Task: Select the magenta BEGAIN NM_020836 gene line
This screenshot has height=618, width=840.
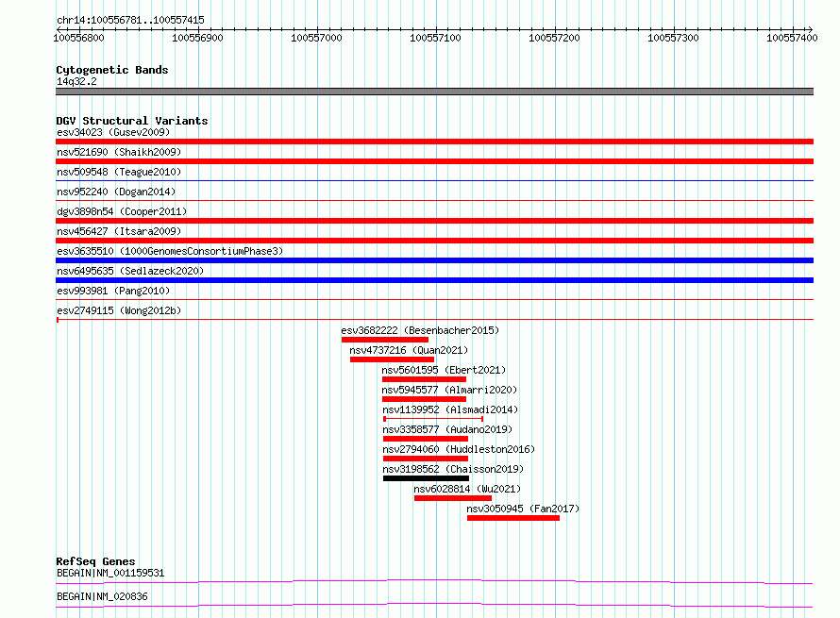Action: pos(434,605)
